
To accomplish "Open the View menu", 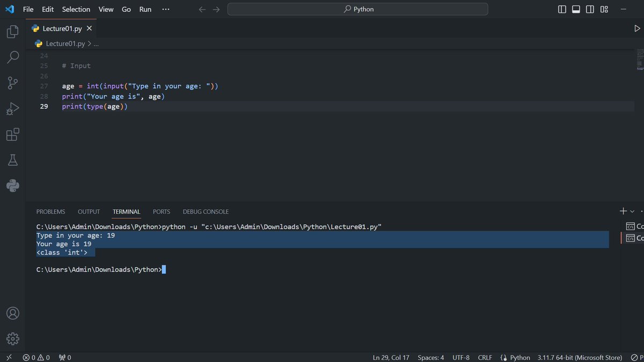I will [106, 9].
